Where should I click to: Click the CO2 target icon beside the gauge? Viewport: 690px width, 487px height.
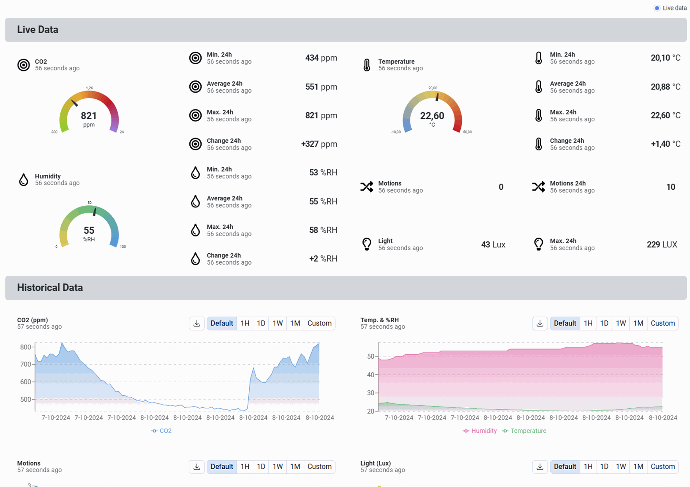[23, 65]
